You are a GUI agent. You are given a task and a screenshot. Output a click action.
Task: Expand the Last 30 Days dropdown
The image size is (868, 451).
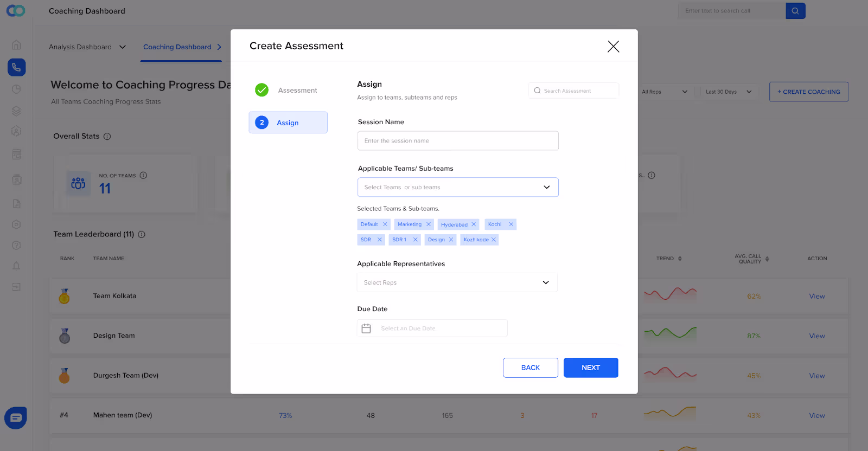point(729,92)
